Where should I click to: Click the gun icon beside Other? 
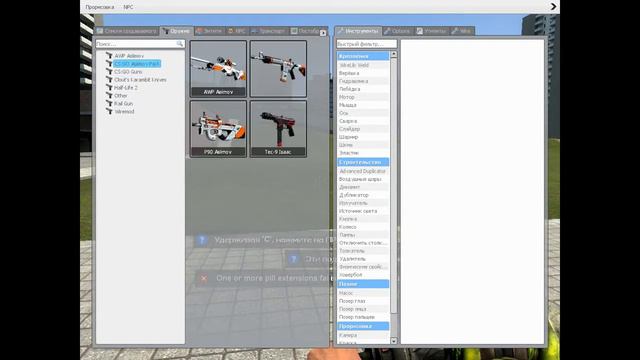(x=109, y=95)
